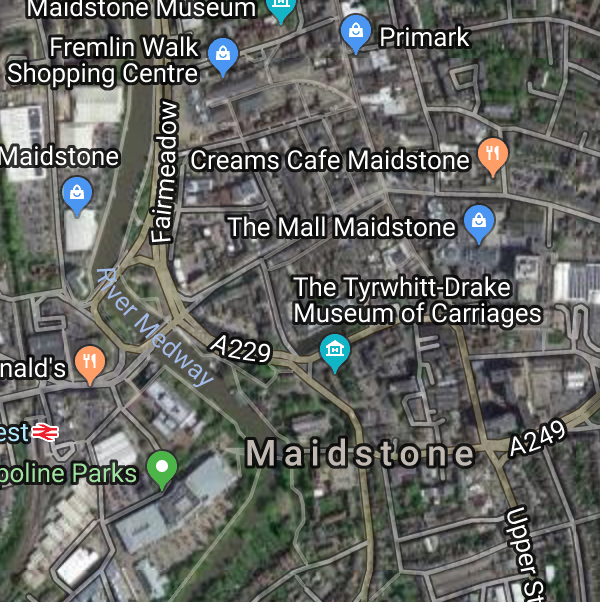Viewport: 600px width, 602px height.
Task: Click the McDonald's restaurant marker
Action: [90, 364]
